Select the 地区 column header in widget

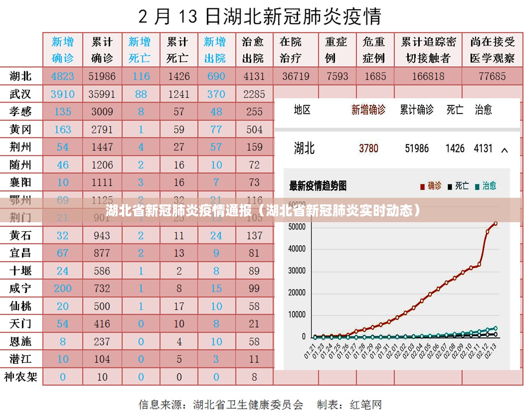pyautogui.click(x=302, y=110)
